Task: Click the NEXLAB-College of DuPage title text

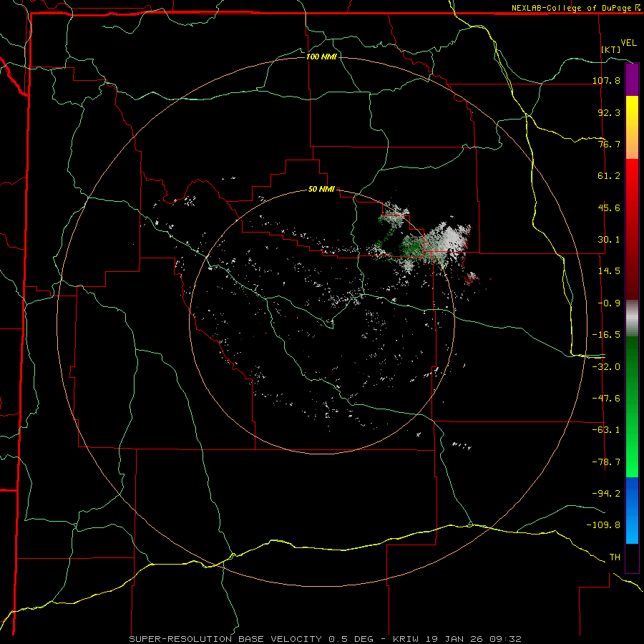Action: pyautogui.click(x=572, y=8)
